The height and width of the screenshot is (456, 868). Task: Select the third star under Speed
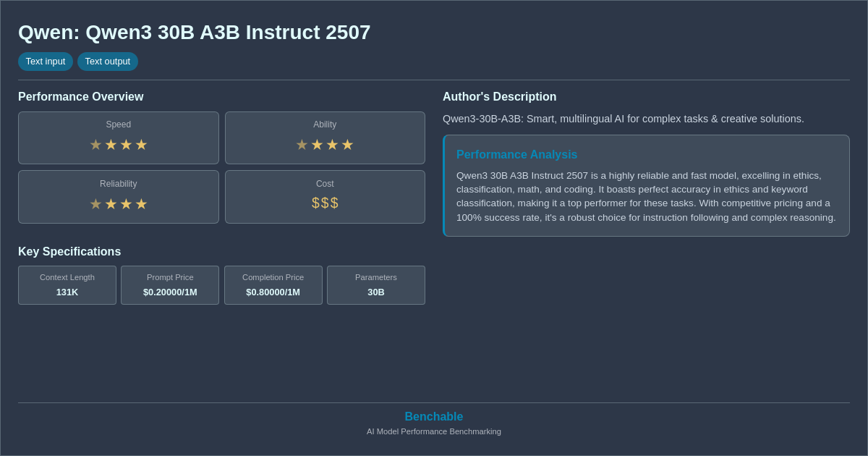click(126, 144)
